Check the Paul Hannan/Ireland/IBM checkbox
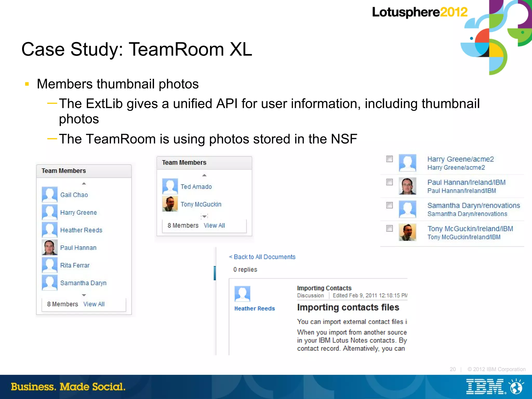Screen dimensions: 532x399 click(389, 182)
